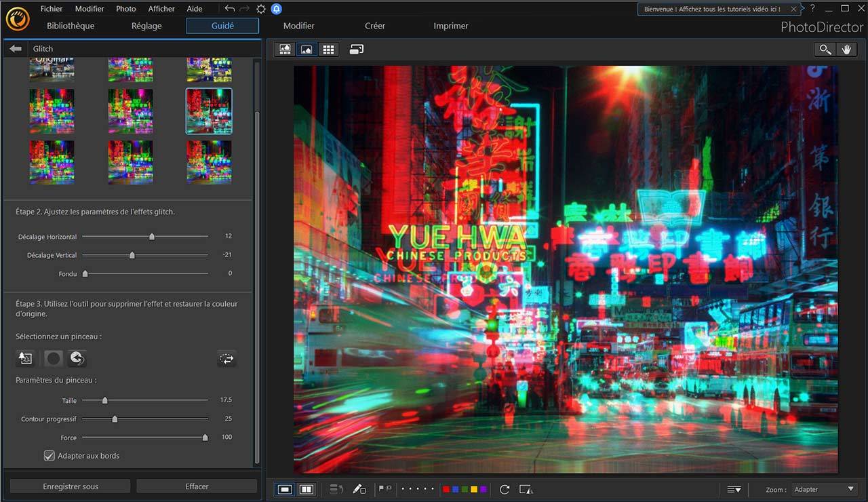Pick the yellow color label swatch
This screenshot has height=502, width=868.
click(474, 489)
